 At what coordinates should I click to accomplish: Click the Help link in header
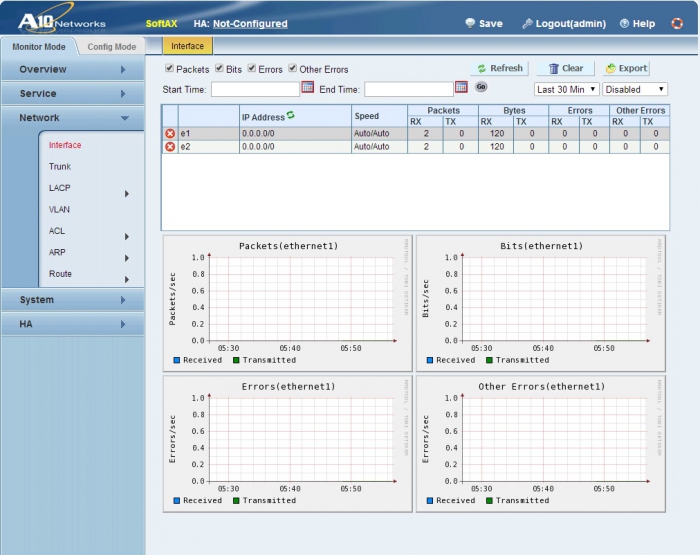(644, 24)
